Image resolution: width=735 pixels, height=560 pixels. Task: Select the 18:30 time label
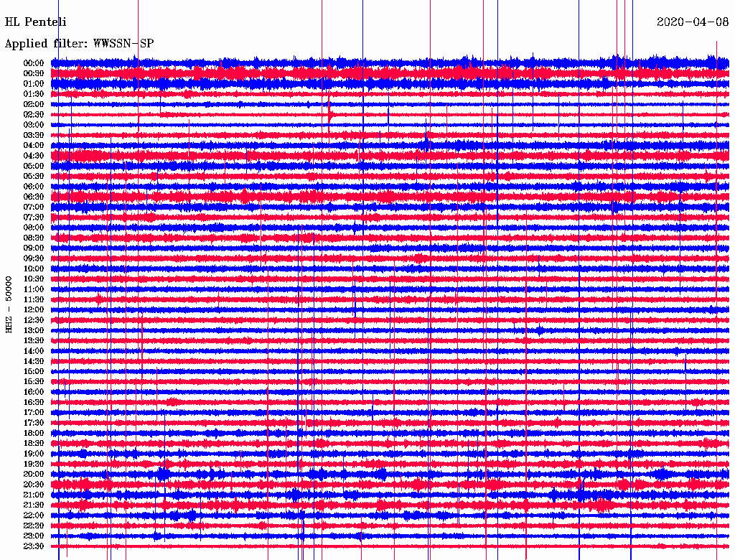tap(34, 444)
